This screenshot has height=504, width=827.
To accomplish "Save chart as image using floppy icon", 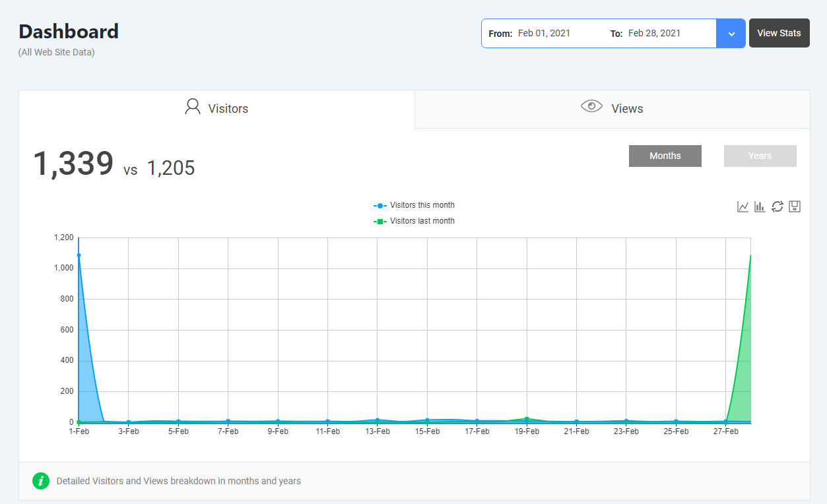I will [x=795, y=206].
